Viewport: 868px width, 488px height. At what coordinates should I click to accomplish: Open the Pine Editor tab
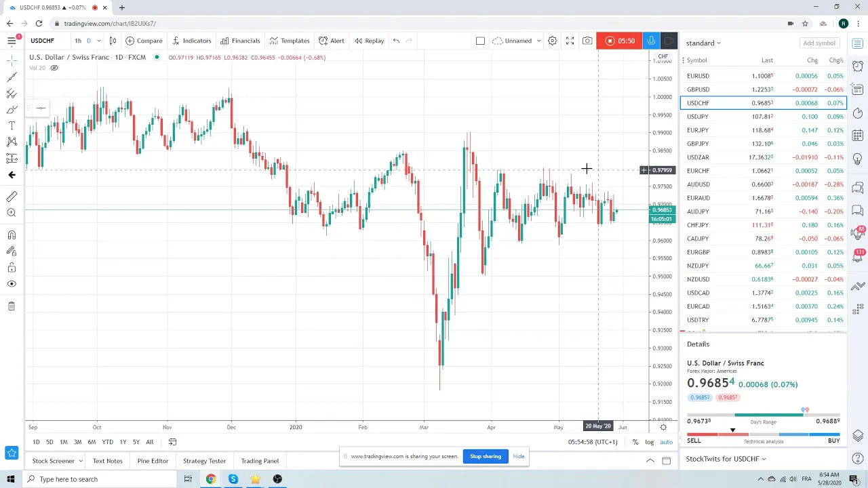coord(153,461)
